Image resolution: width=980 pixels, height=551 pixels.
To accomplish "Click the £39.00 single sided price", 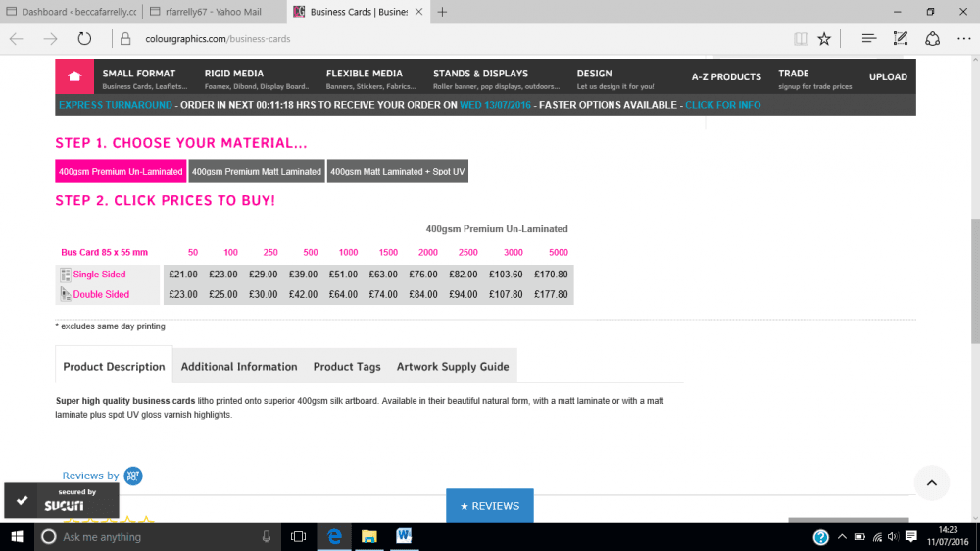I will pyautogui.click(x=310, y=275).
